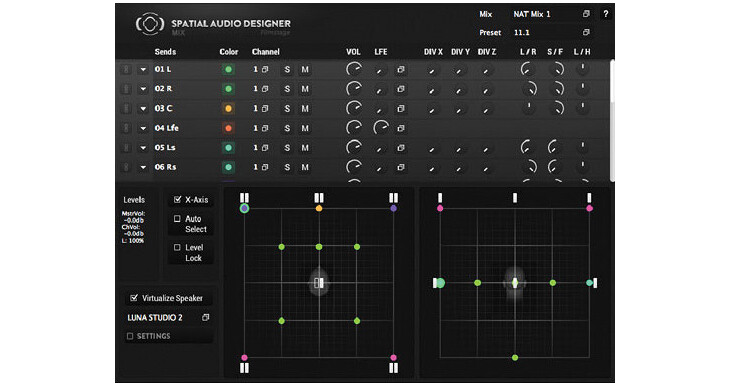This screenshot has width=731, height=384.
Task: Click the 04 Lfe red color swatch
Action: [228, 128]
